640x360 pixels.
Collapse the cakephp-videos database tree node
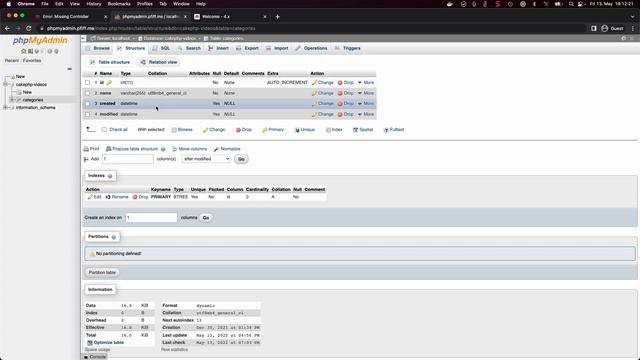click(5, 84)
